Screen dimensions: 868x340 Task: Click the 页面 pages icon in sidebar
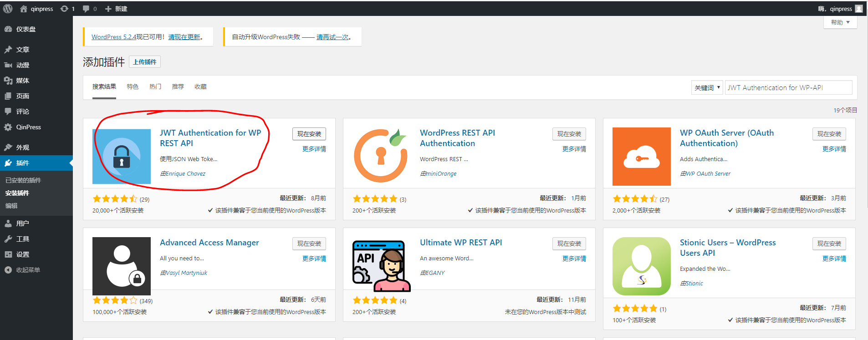(x=8, y=96)
